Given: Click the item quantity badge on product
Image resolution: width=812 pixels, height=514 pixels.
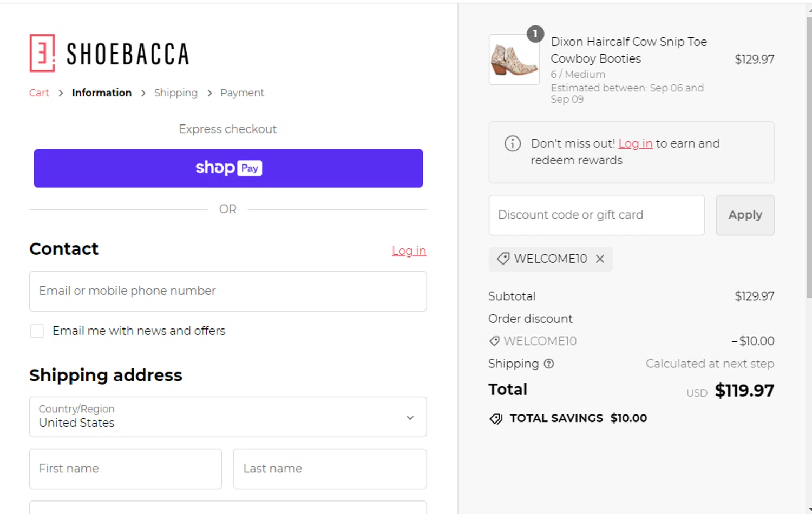Looking at the screenshot, I should (x=535, y=34).
